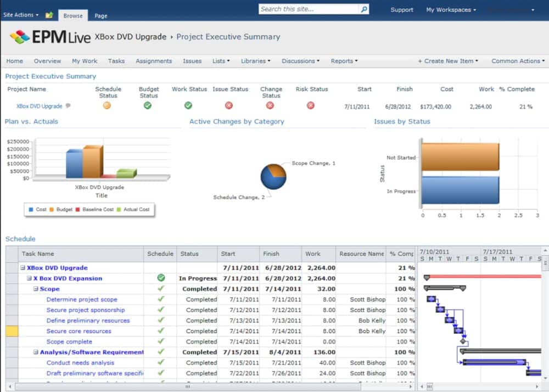Collapse the Analysis/Software Requirements group
The width and height of the screenshot is (549, 392).
(36, 352)
